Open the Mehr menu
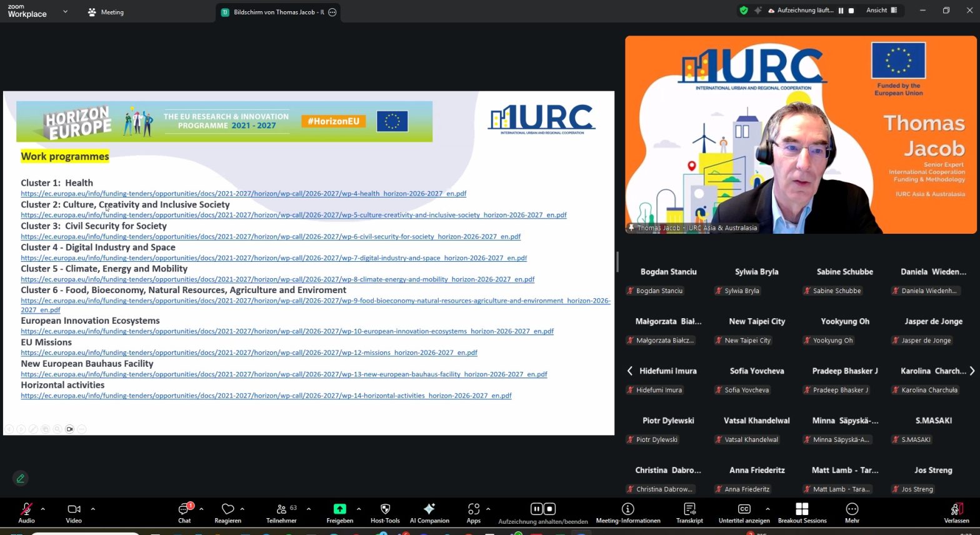 [x=852, y=512]
